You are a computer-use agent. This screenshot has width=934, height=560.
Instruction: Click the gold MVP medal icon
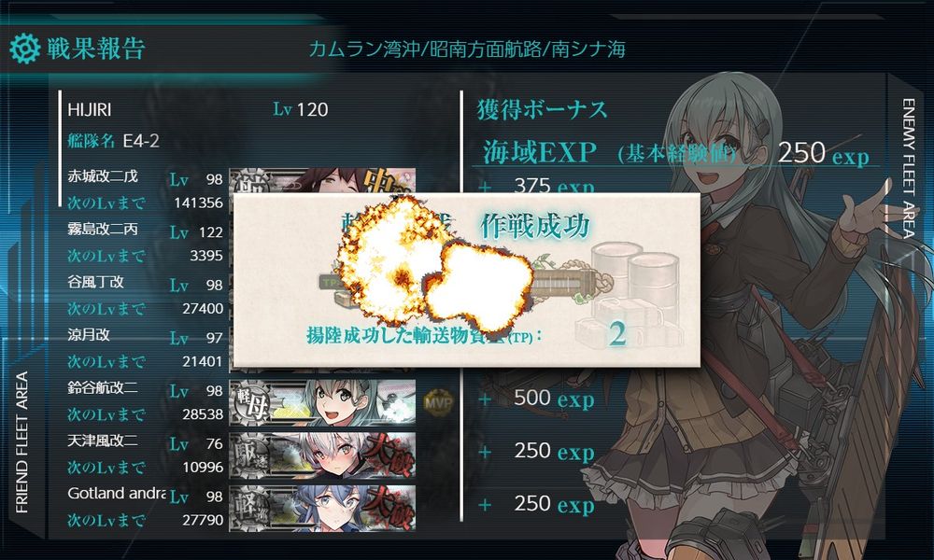pos(438,402)
